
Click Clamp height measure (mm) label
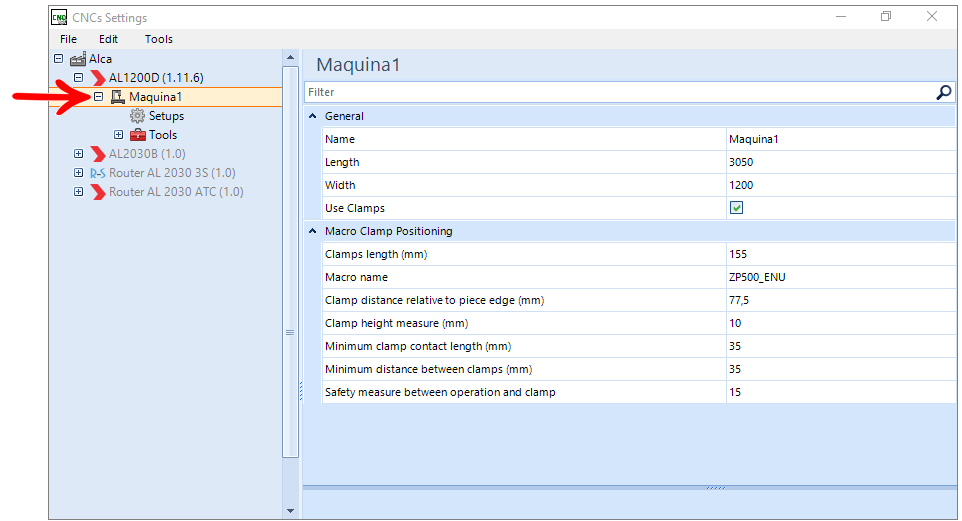[396, 323]
